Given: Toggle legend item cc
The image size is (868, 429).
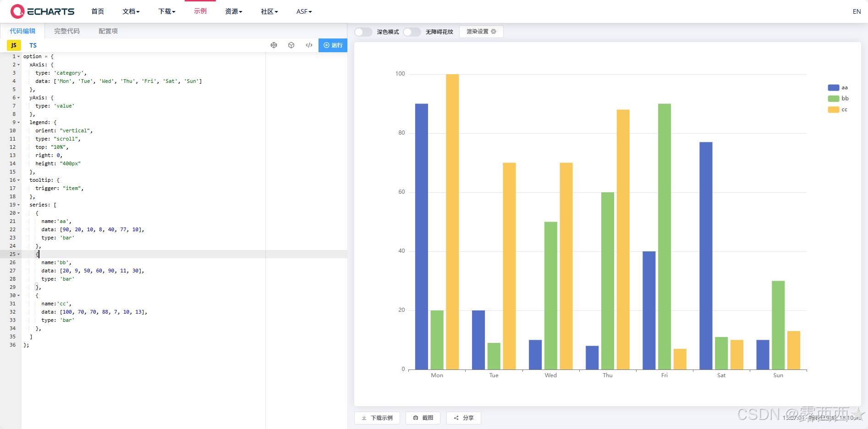Looking at the screenshot, I should point(838,109).
